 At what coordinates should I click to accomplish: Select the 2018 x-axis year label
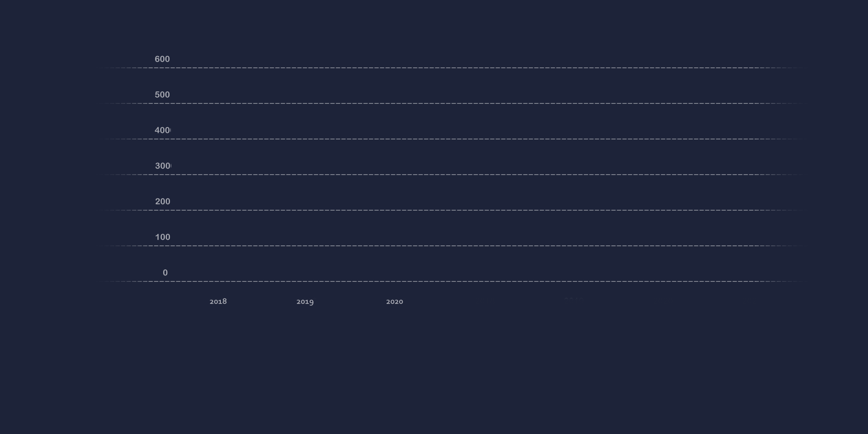218,302
